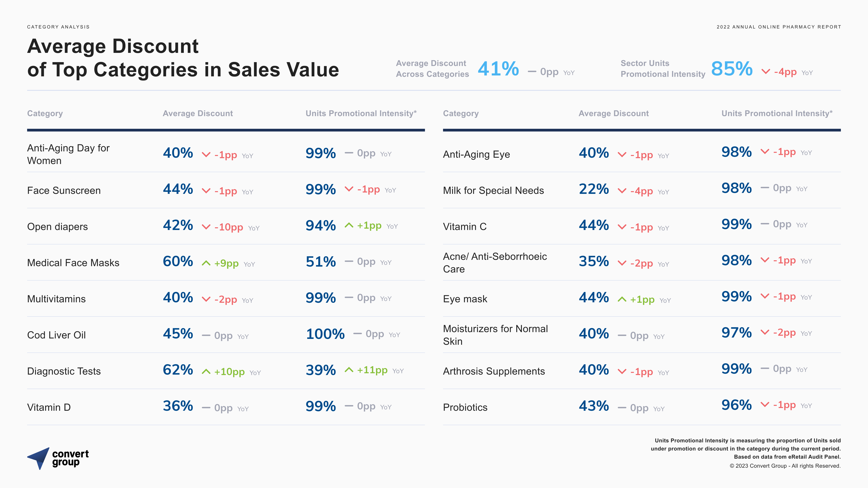Viewport: 868px width, 488px height.
Task: Click the red down arrow beside Probiotics 96% intensity
Action: coord(765,404)
